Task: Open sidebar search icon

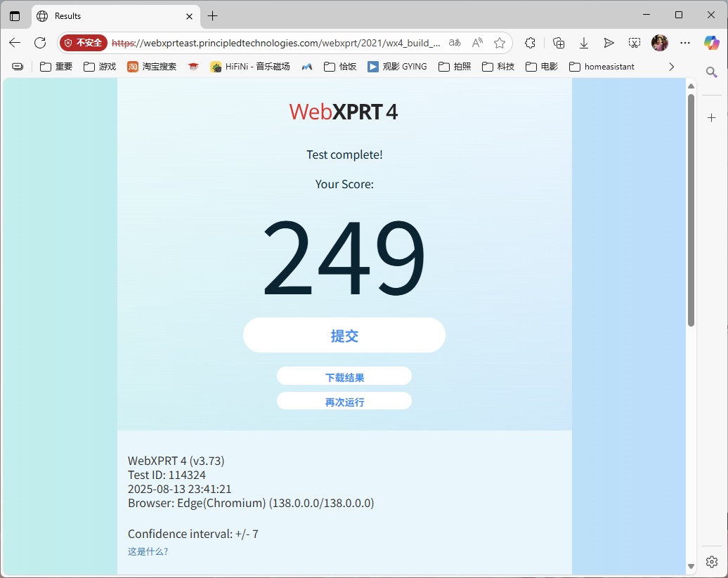Action: (x=711, y=72)
